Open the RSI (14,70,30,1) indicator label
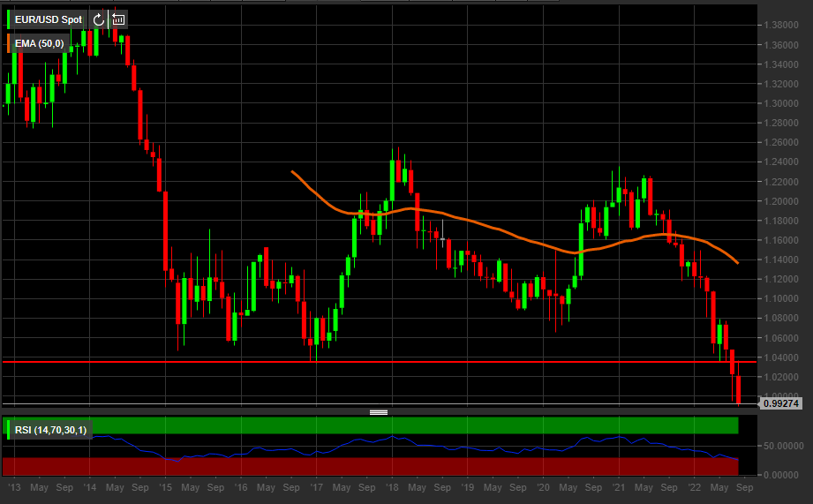The image size is (813, 504). coord(50,430)
